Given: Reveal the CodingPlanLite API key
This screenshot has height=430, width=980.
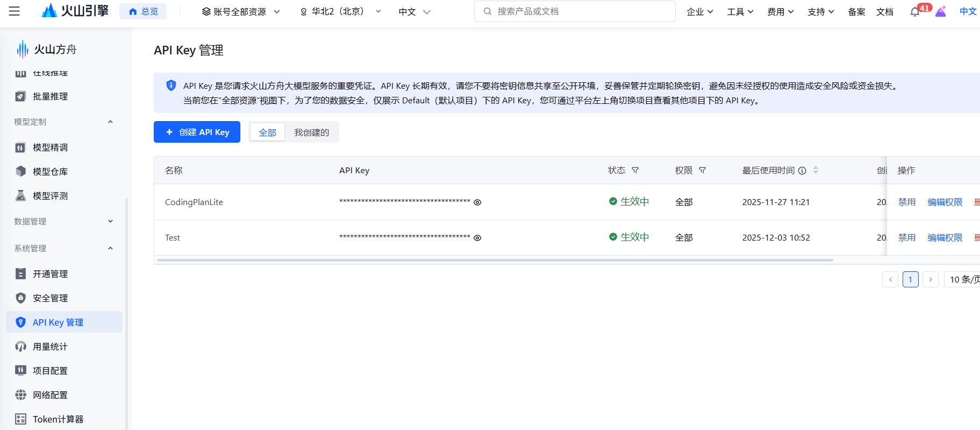Looking at the screenshot, I should (x=477, y=202).
